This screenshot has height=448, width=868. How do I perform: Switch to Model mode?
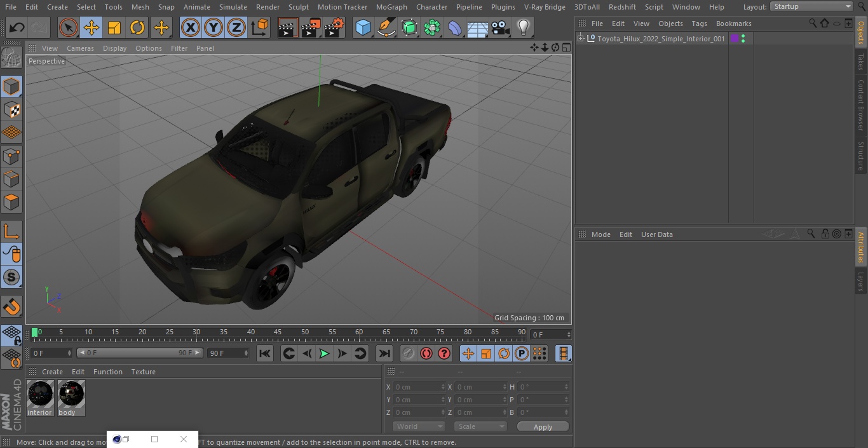(x=11, y=86)
